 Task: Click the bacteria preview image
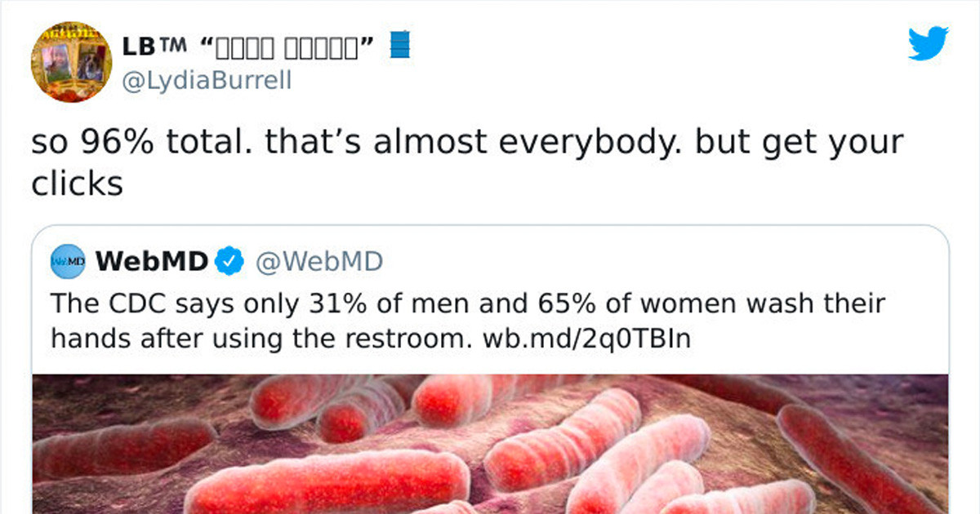490,445
